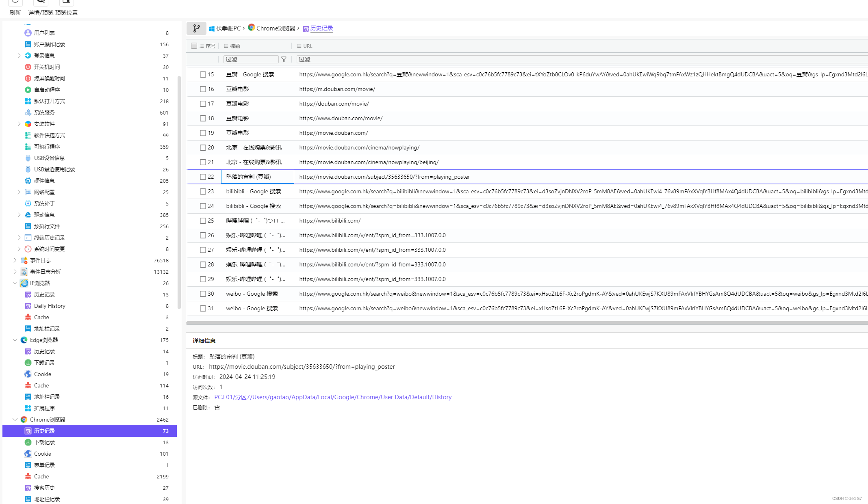
Task: Click the Chrome browser icon in breadcrumb
Action: (x=252, y=28)
